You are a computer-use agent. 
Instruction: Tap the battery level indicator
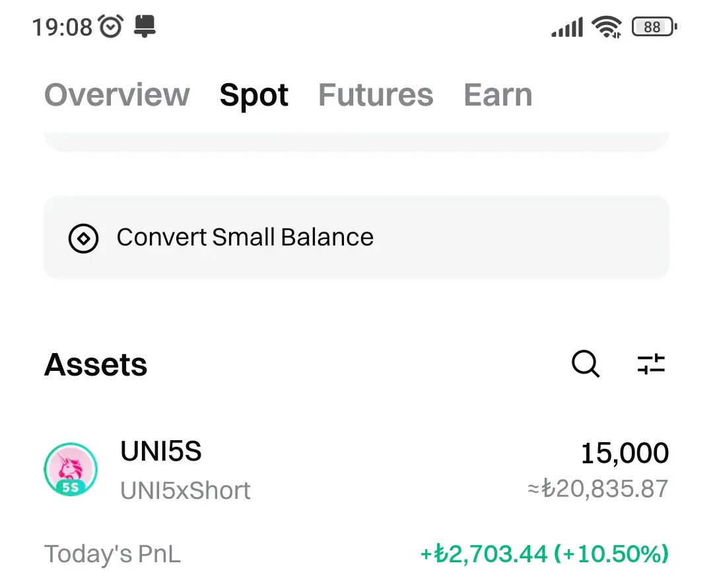pos(654,27)
